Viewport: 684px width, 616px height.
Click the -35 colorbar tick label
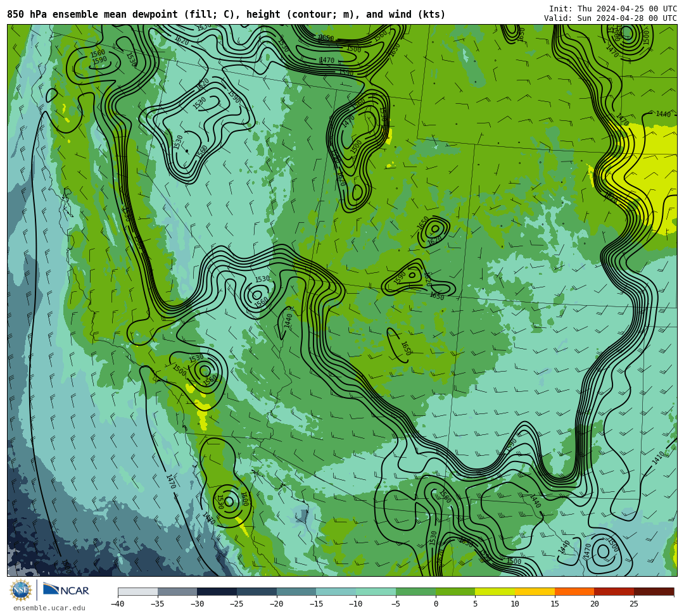(158, 604)
